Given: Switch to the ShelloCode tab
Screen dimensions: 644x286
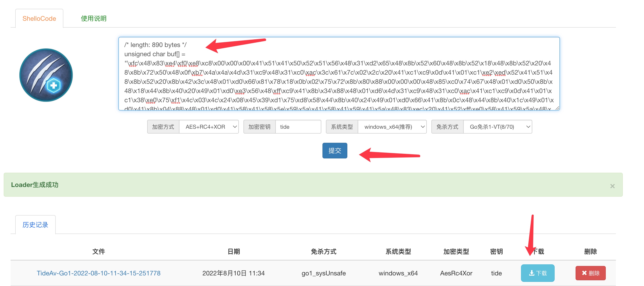Looking at the screenshot, I should click(39, 18).
